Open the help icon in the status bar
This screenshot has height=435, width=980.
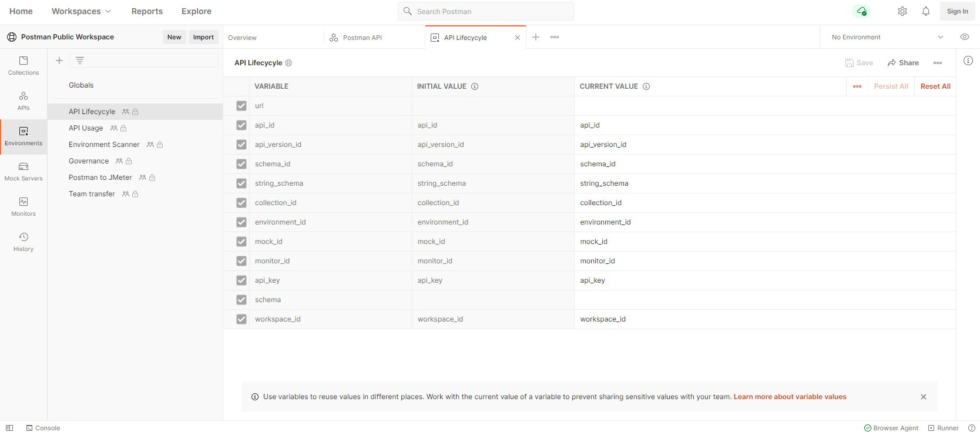[972, 428]
